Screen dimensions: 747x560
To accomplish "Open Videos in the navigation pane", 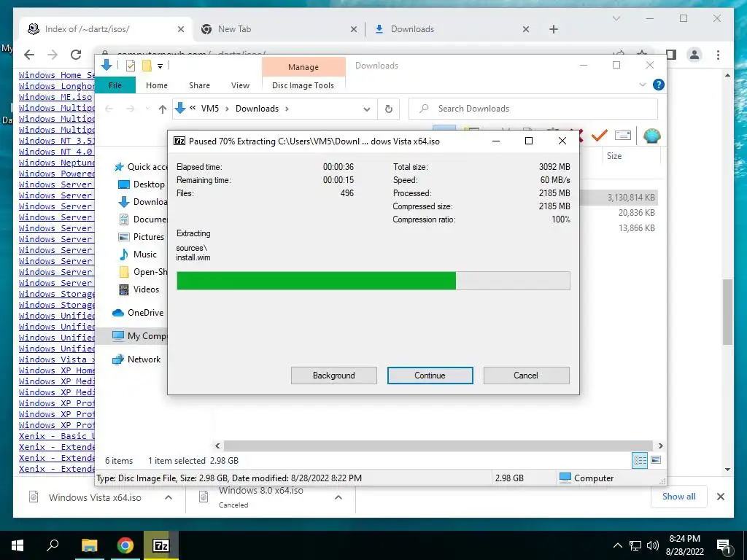I will pyautogui.click(x=139, y=289).
